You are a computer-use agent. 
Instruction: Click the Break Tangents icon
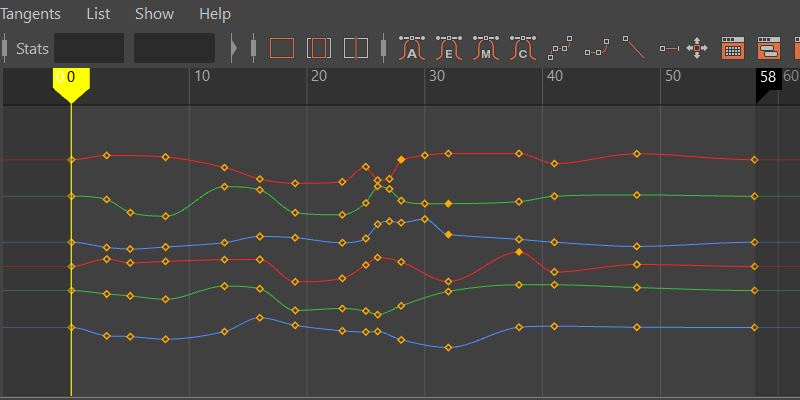[x=561, y=47]
